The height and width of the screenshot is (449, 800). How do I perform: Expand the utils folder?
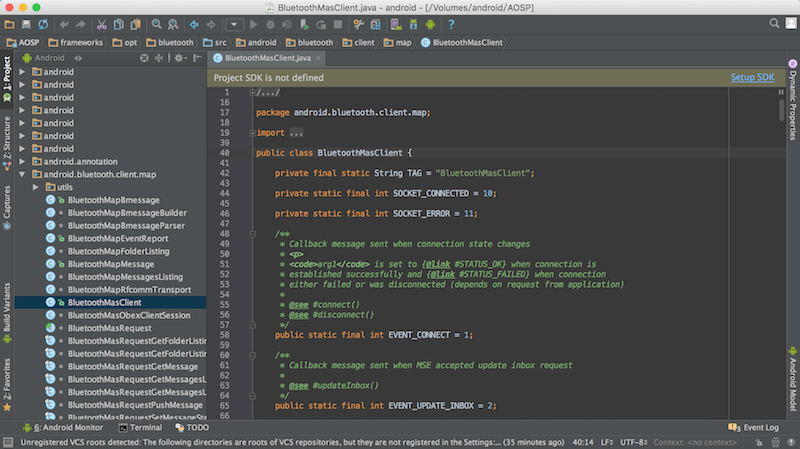36,187
